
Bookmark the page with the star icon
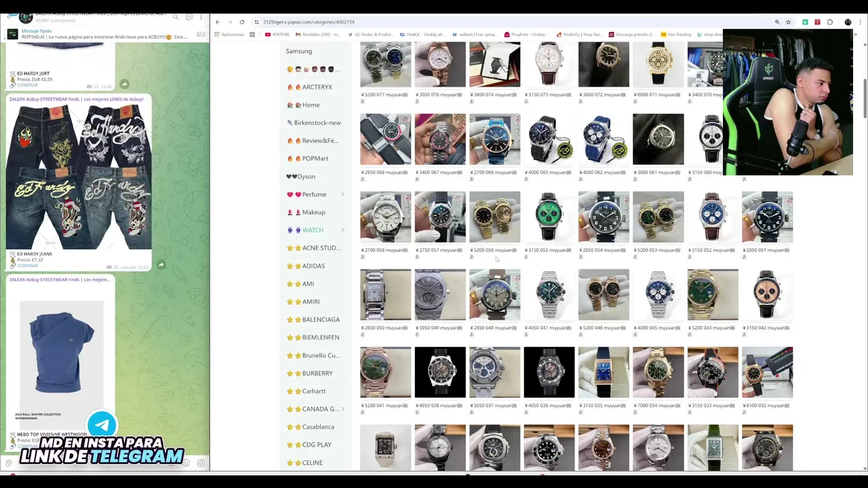[789, 22]
